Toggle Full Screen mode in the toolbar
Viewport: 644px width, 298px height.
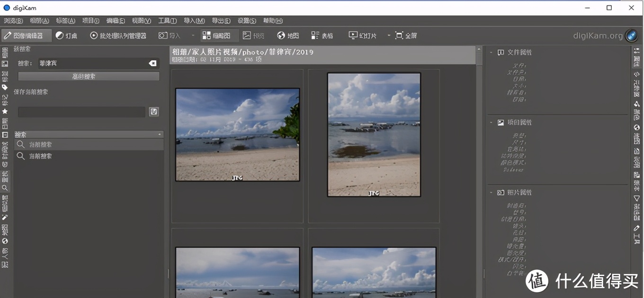pos(406,35)
